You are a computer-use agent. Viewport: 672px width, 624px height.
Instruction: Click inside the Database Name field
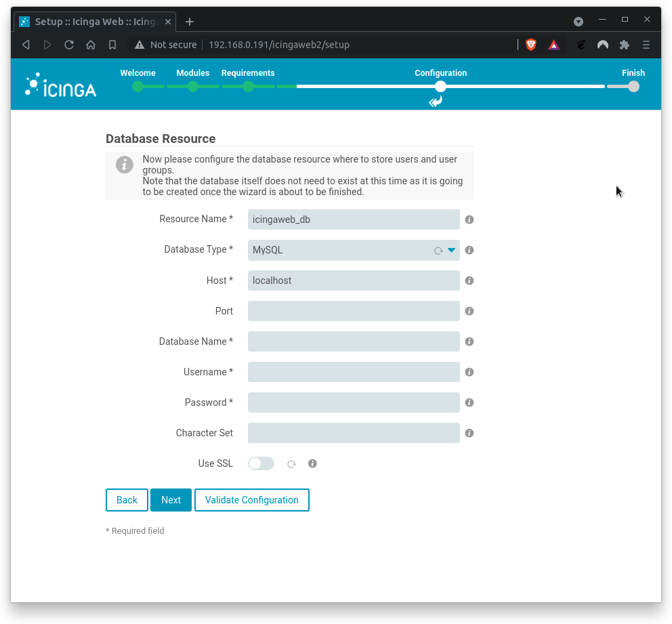click(x=353, y=341)
